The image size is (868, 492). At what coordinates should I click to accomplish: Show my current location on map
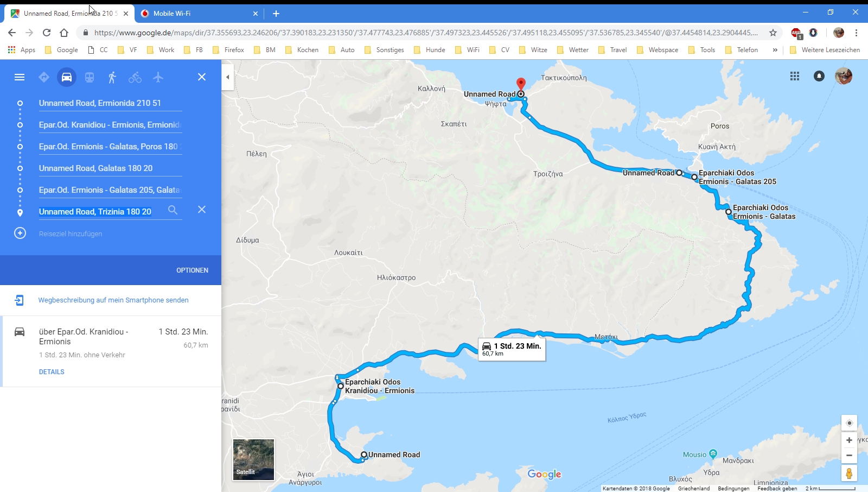849,423
